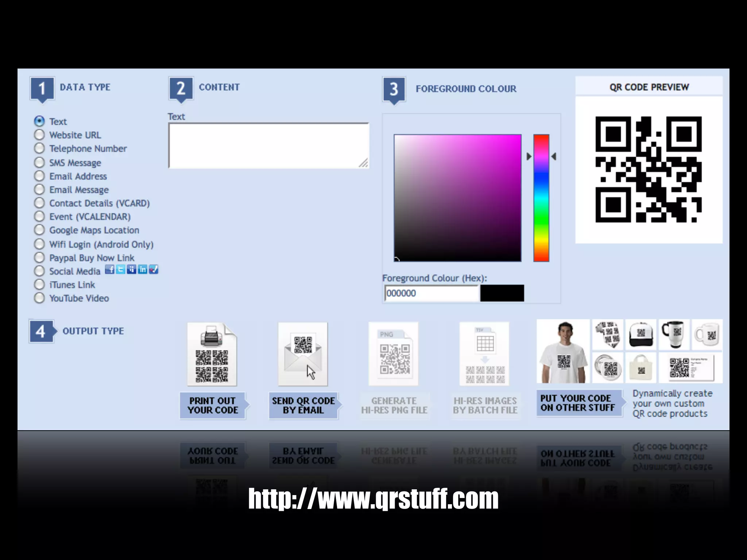Choose Telephone Number data type
This screenshot has width=747, height=560.
pyautogui.click(x=39, y=148)
